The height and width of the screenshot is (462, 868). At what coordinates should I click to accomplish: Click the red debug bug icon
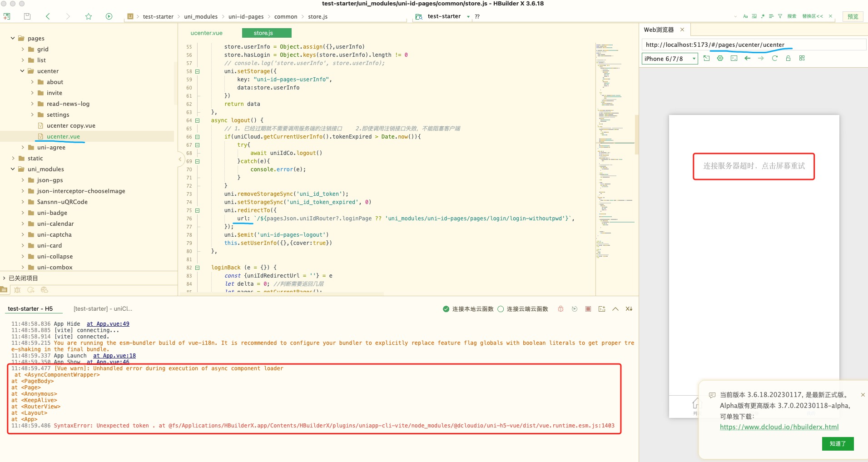561,309
